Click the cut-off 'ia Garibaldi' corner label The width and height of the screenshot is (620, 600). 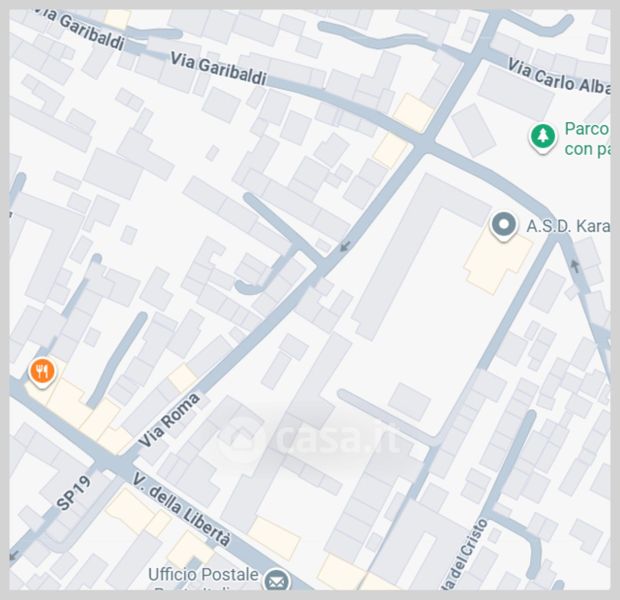pos(81,30)
